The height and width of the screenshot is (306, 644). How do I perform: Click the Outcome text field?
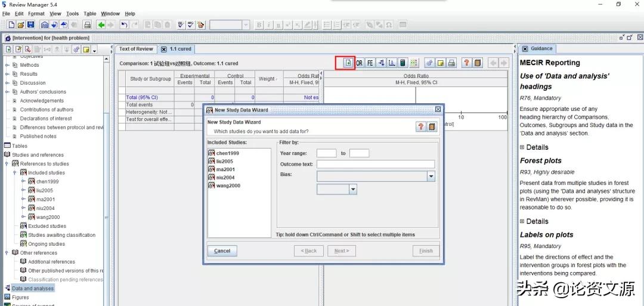click(x=376, y=164)
